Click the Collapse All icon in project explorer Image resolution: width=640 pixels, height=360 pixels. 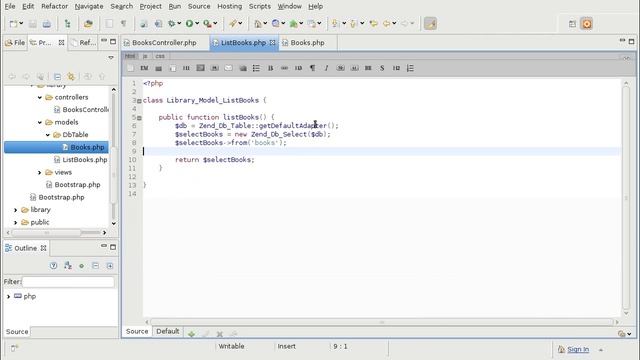click(x=57, y=77)
